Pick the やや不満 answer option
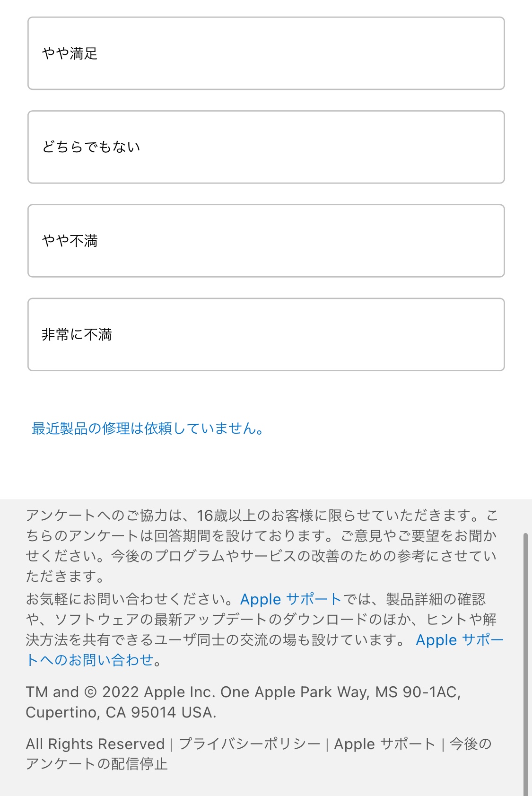532x796 pixels. [x=266, y=241]
